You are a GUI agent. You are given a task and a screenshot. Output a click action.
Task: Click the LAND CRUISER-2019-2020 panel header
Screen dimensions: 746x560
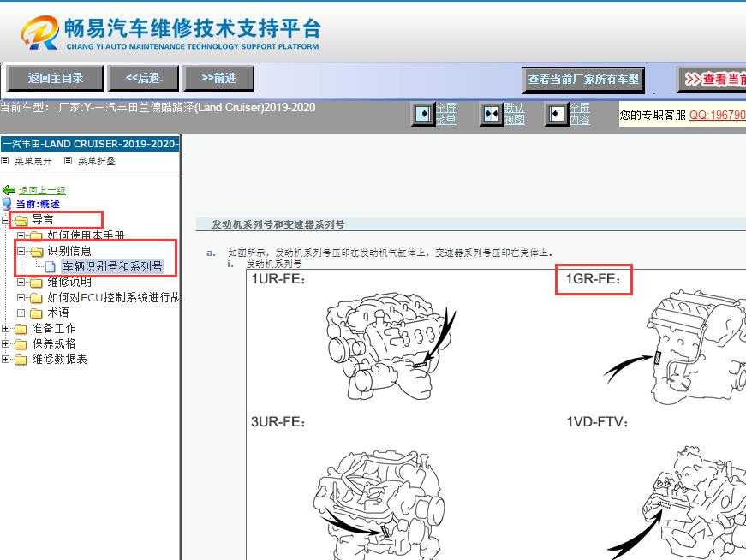point(90,144)
